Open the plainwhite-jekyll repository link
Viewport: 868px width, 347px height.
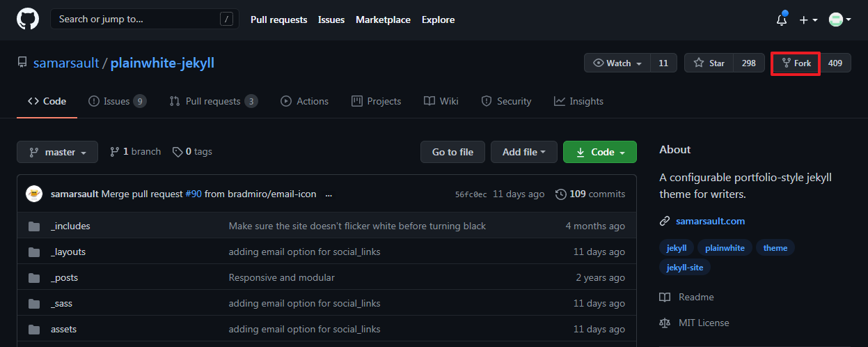coord(162,63)
